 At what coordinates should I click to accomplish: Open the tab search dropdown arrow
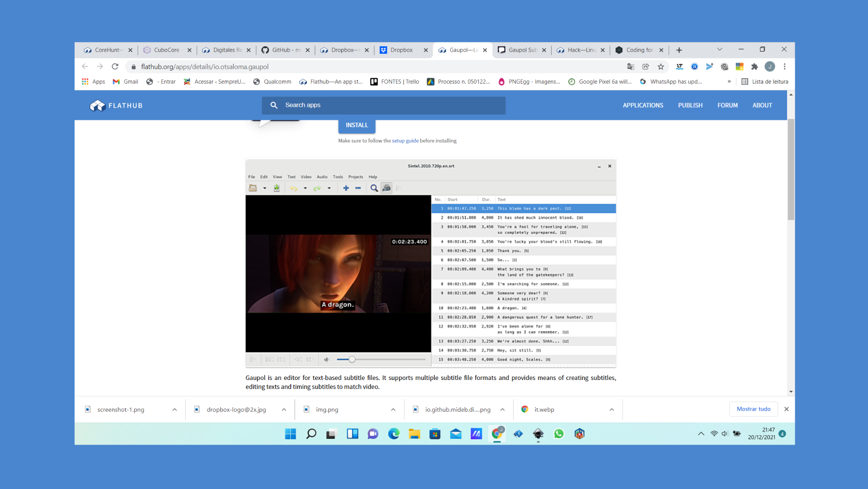click(720, 49)
